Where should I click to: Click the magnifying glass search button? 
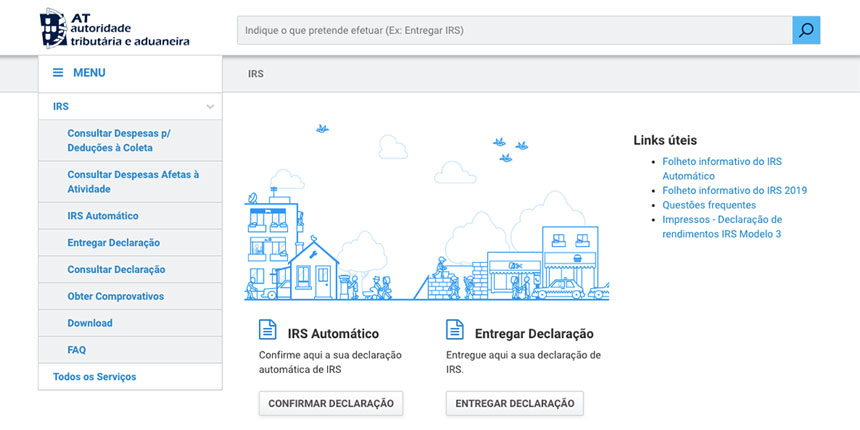click(x=806, y=30)
